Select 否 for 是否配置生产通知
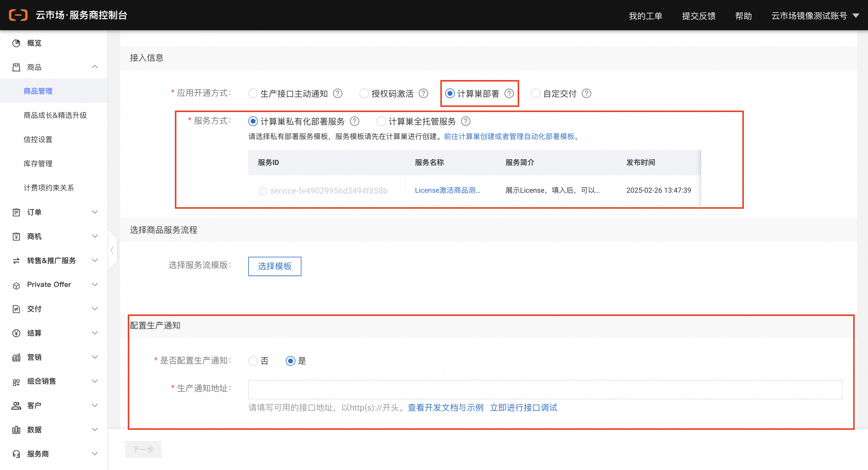Viewport: 868px width, 470px height. pos(253,361)
